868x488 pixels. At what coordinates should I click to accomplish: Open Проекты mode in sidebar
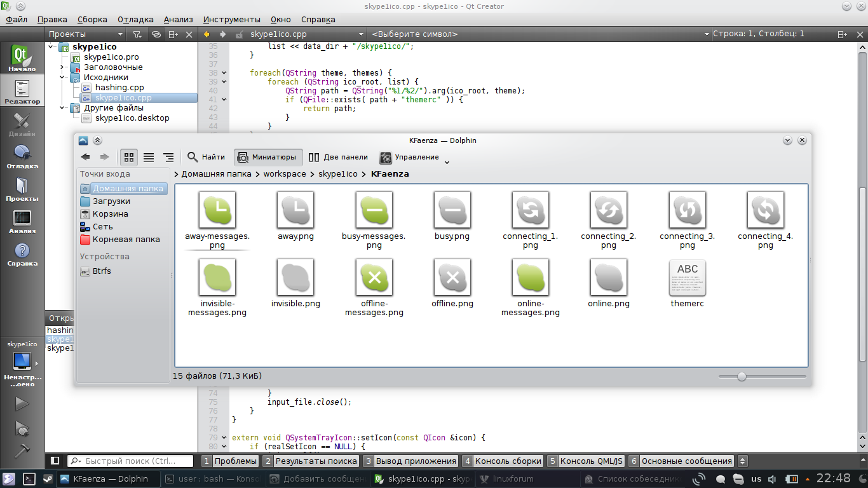pos(22,189)
